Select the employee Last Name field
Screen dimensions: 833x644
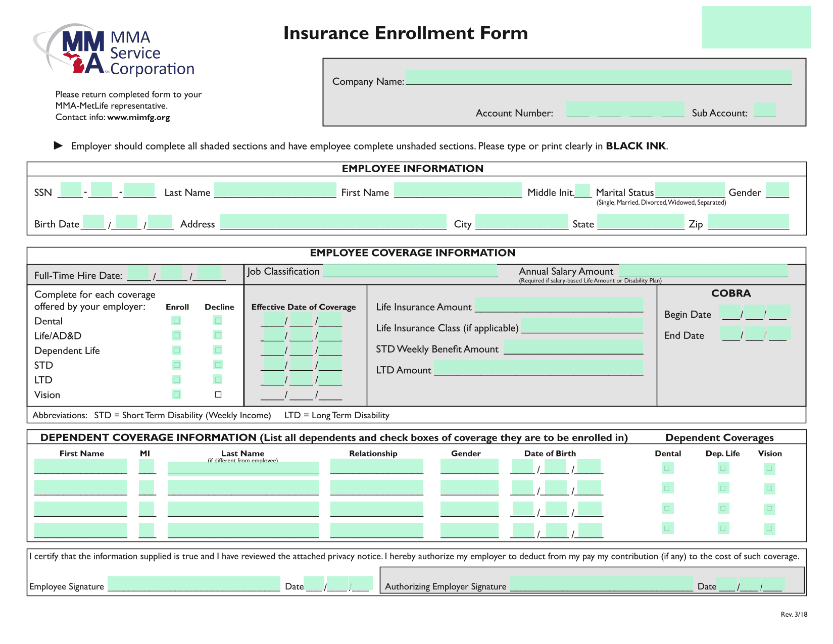[275, 190]
